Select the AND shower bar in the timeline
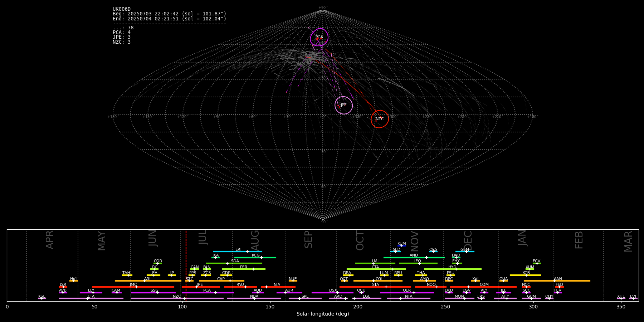The height and width of the screenshot is (322, 644). tap(414, 257)
